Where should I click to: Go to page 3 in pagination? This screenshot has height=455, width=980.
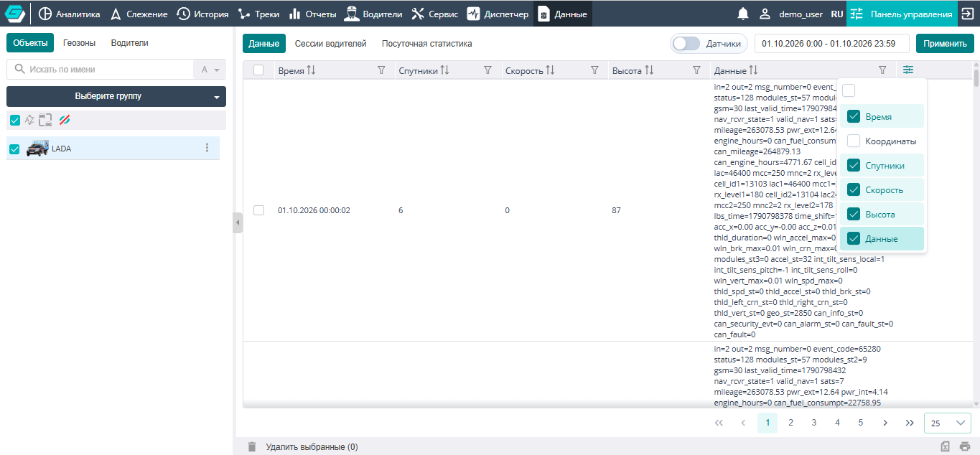[x=814, y=423]
